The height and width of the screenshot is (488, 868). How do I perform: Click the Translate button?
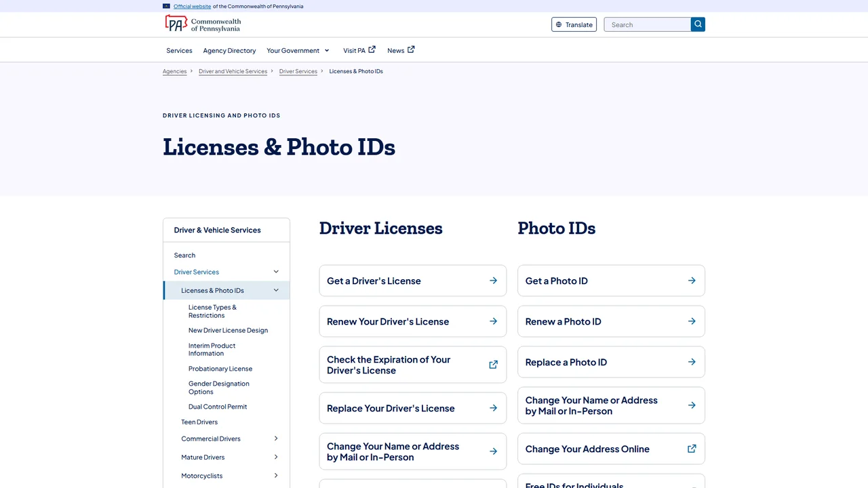pos(574,24)
